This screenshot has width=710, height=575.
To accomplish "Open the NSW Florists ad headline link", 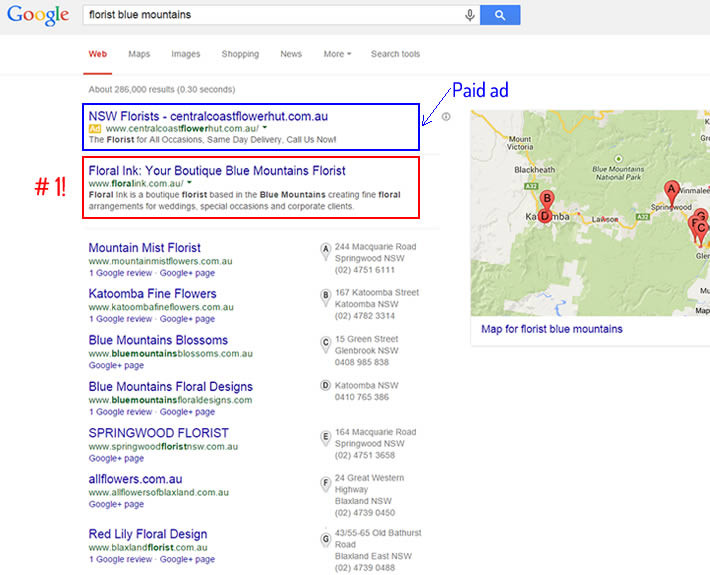I will coord(208,116).
